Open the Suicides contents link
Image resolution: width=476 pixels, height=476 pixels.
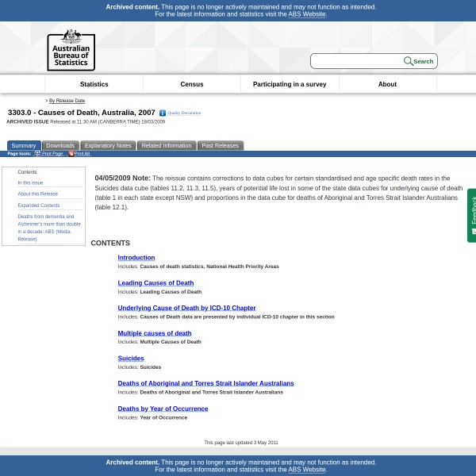click(131, 359)
